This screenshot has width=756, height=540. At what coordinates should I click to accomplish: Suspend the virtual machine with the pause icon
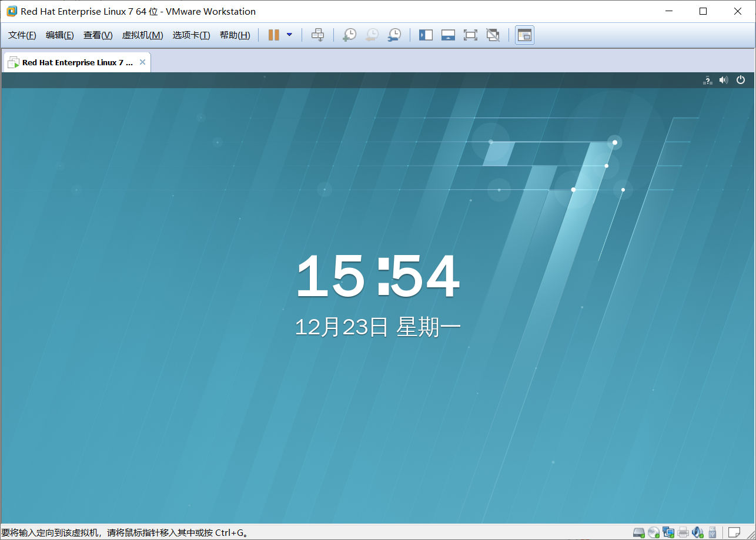(274, 35)
